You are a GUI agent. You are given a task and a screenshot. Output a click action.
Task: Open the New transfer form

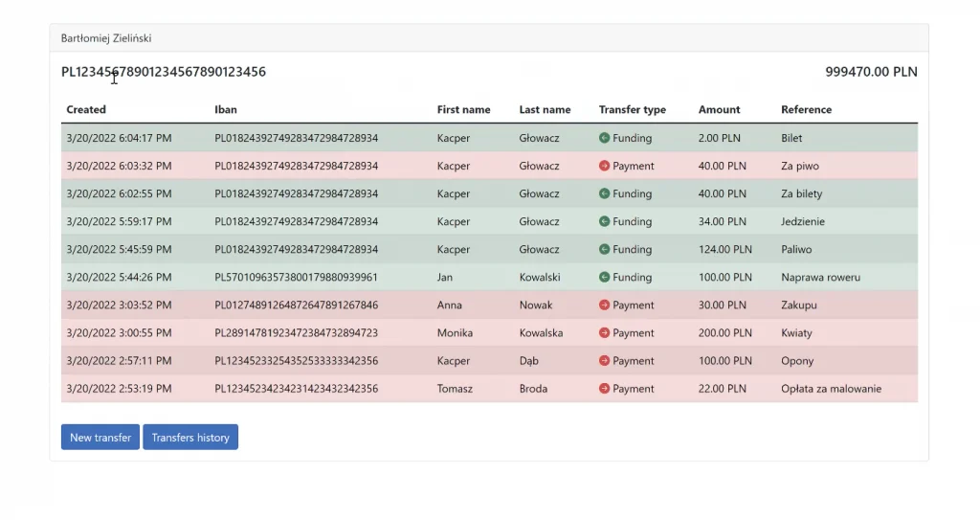[x=100, y=438]
